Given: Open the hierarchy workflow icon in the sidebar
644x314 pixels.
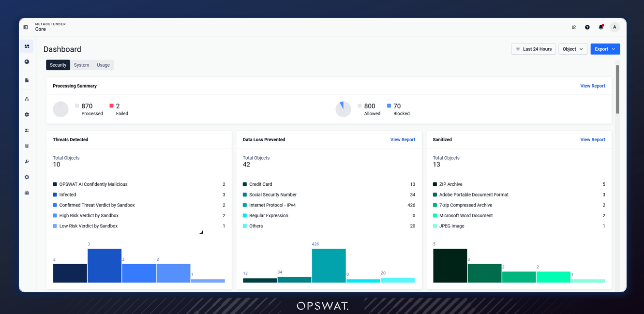Looking at the screenshot, I should [x=27, y=99].
